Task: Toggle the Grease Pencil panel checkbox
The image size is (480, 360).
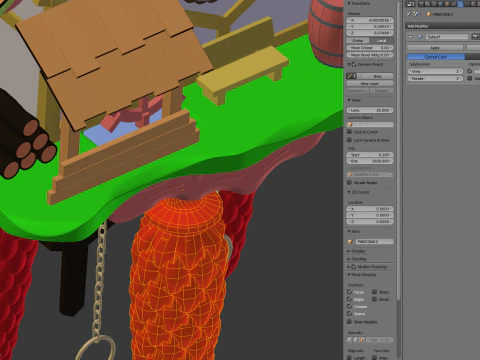Action: 354,64
